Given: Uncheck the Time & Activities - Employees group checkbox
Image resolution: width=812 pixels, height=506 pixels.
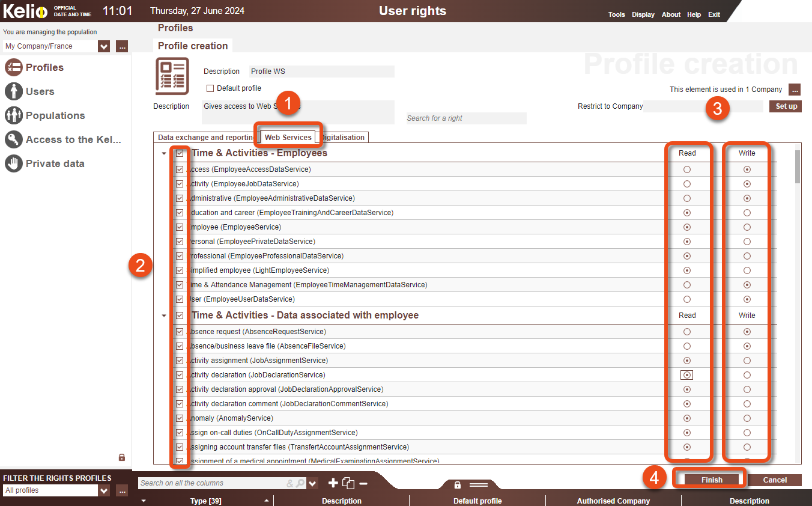Looking at the screenshot, I should pos(180,153).
